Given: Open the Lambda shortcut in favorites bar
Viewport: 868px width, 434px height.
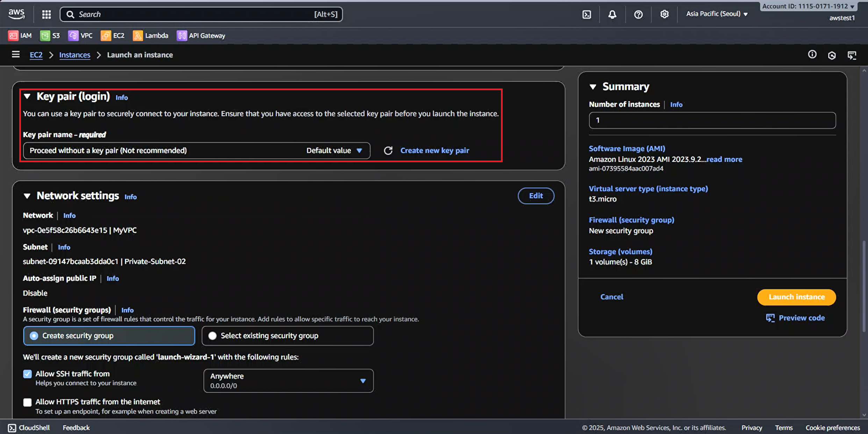Looking at the screenshot, I should pos(151,36).
